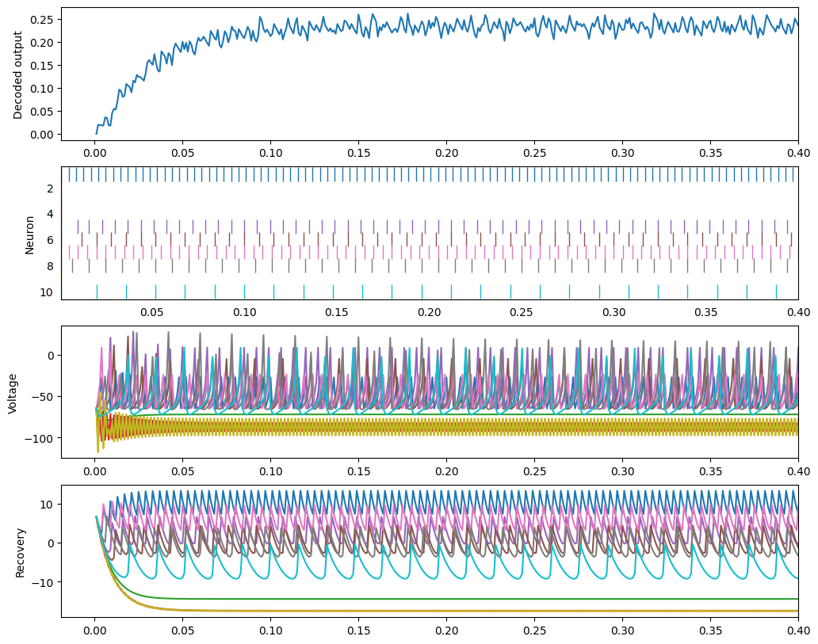Pick y-axis tick 2 on Neuron raster plot
Image resolution: width=818 pixels, height=644 pixels.
tap(50, 189)
